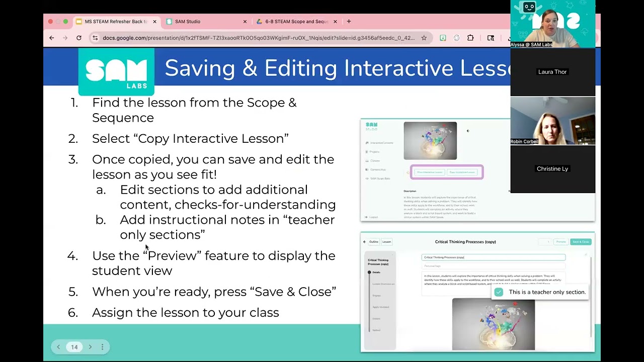This screenshot has height=362, width=644.
Task: Open the slideshow options three-dot menu
Action: click(102, 347)
